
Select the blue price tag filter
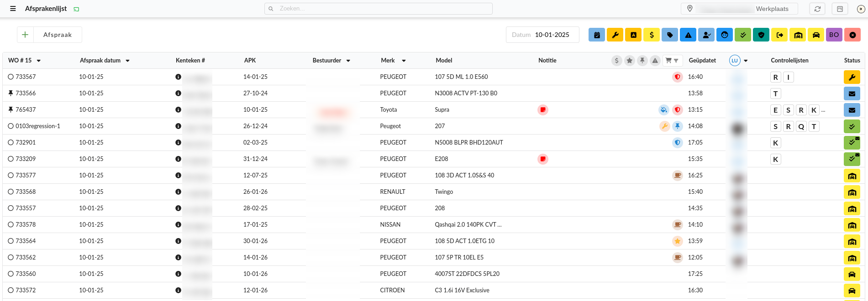pyautogui.click(x=670, y=35)
